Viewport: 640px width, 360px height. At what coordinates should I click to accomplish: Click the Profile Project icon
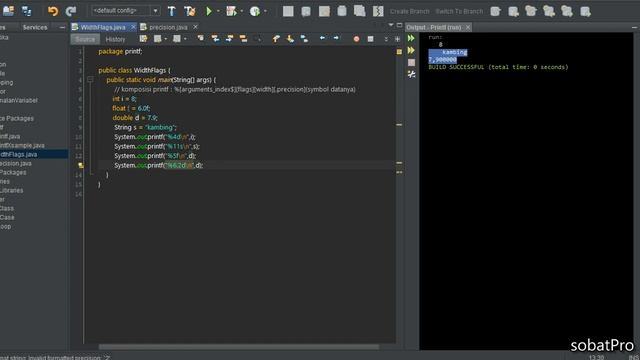[x=255, y=11]
